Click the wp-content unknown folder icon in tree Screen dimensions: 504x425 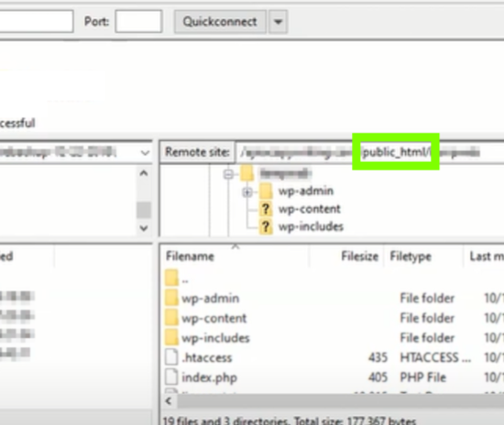tap(266, 209)
